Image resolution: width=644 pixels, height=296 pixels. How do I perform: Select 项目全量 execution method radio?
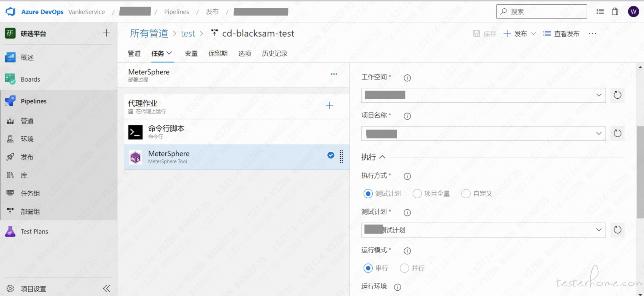click(417, 194)
